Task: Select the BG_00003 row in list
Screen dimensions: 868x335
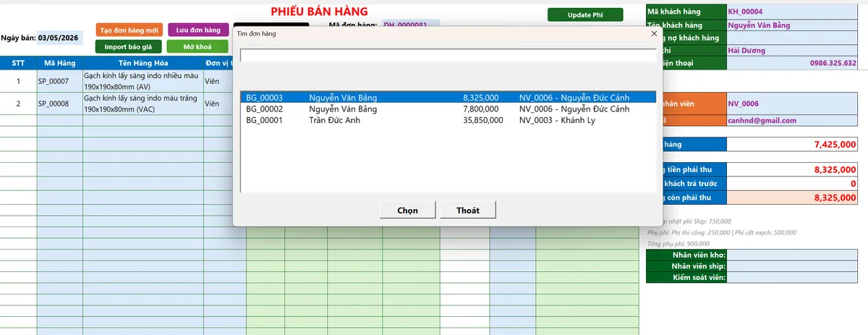Action: click(448, 97)
